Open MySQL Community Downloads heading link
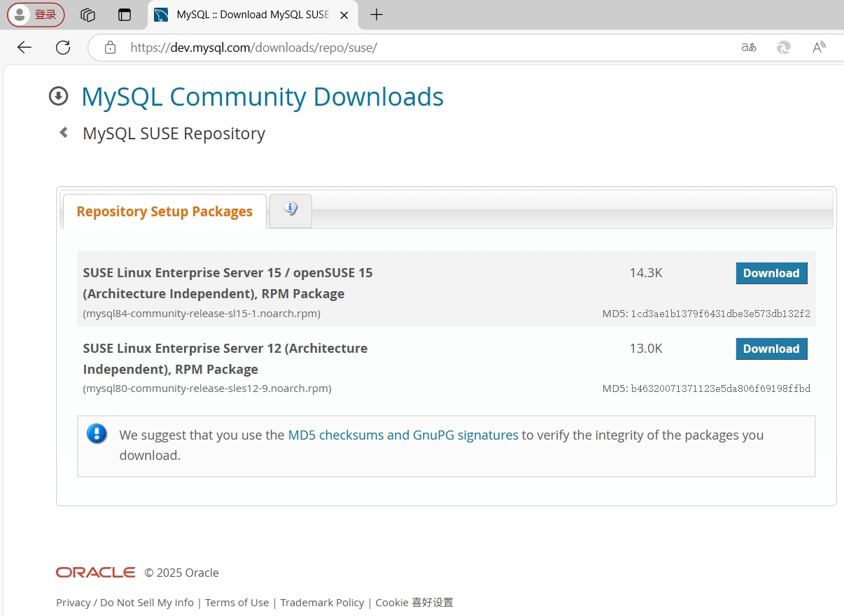 point(262,97)
